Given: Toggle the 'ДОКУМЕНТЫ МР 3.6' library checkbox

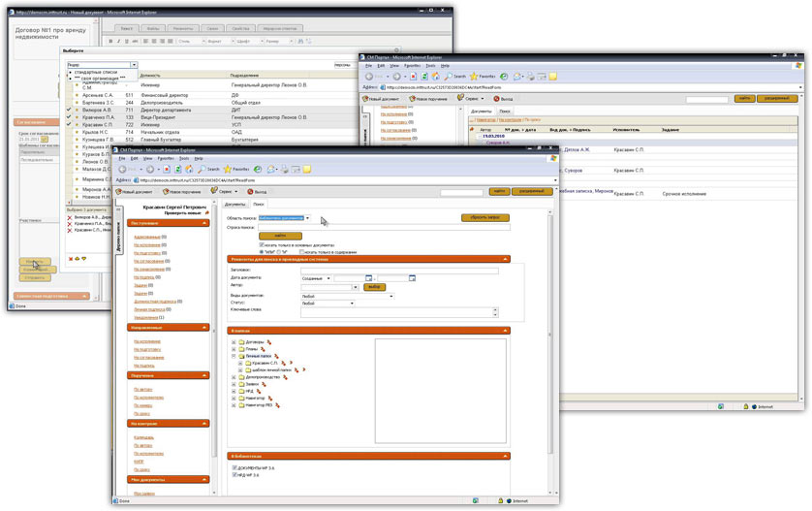Looking at the screenshot, I should coord(235,467).
